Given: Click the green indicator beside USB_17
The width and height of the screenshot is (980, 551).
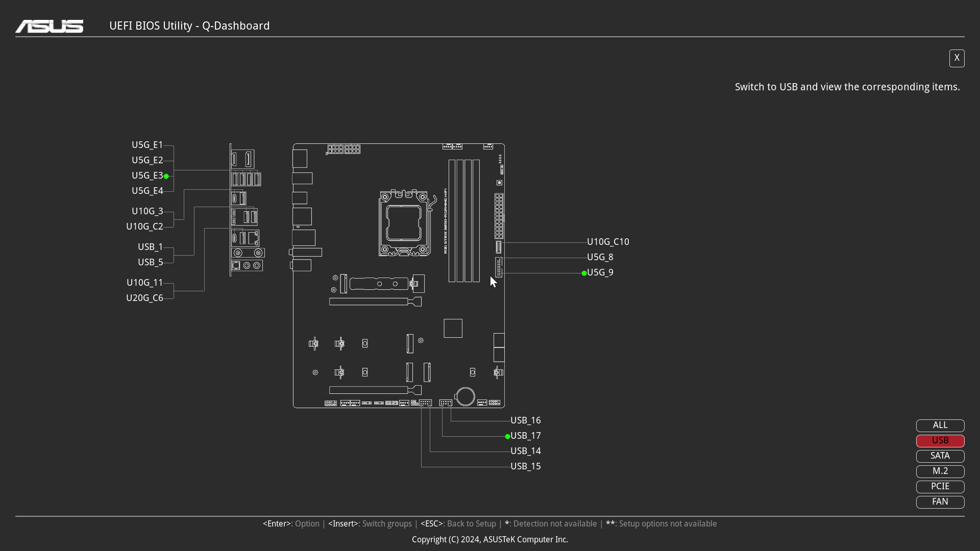Looking at the screenshot, I should (507, 437).
